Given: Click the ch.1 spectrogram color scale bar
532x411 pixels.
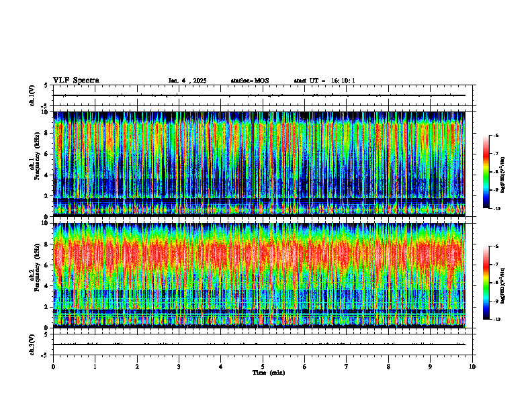Looking at the screenshot, I should 486,172.
